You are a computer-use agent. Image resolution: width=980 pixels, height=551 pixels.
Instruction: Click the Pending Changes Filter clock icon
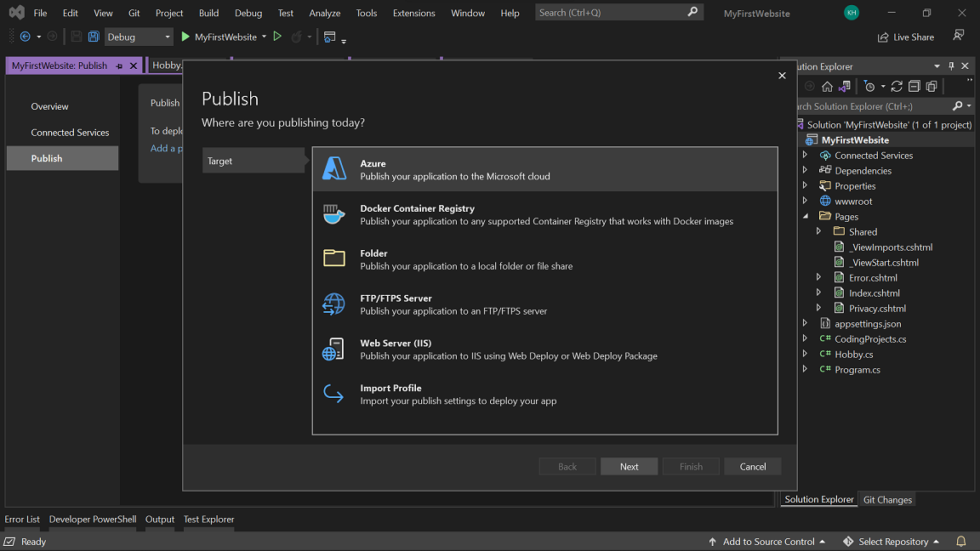click(869, 86)
